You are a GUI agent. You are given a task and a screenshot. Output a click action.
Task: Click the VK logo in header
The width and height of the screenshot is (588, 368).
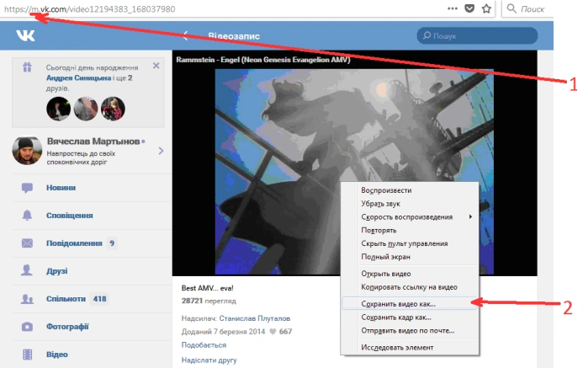tap(25, 35)
